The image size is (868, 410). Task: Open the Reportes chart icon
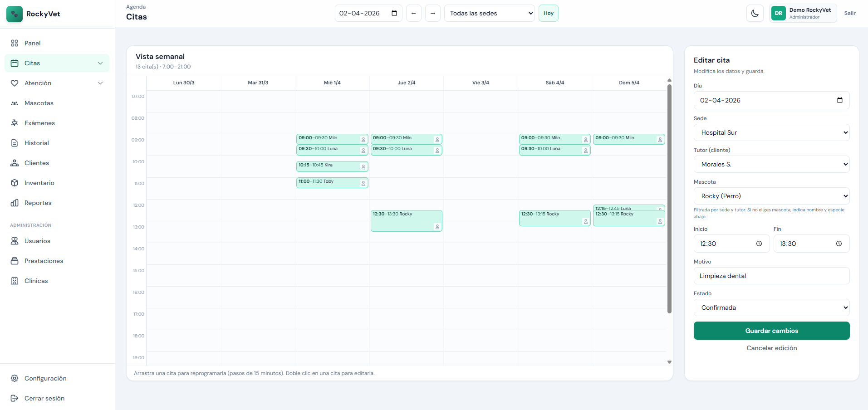[x=15, y=203]
